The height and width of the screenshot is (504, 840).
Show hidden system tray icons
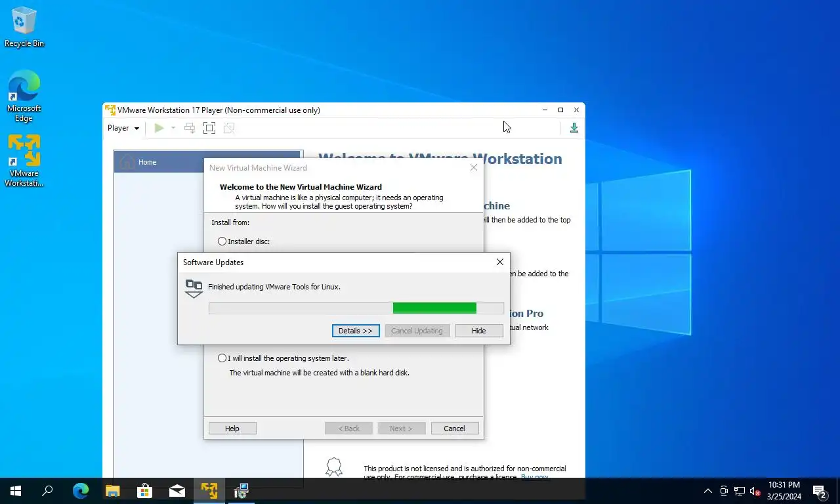click(708, 491)
